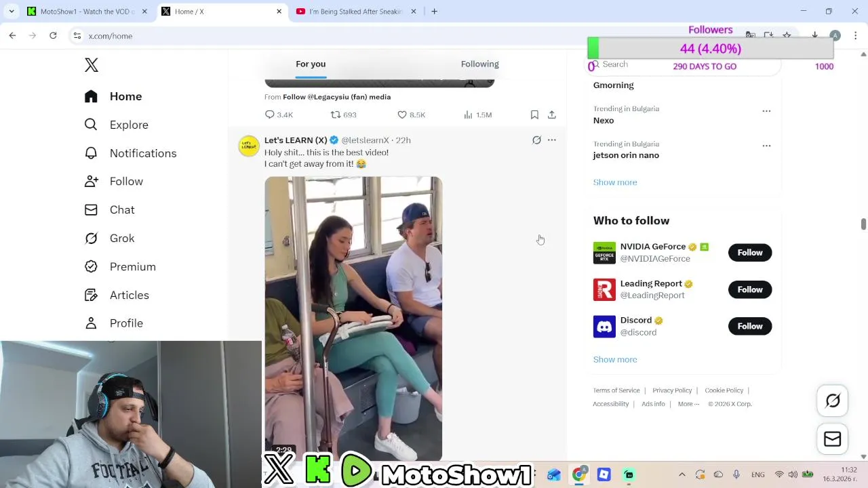Open taskbar volume control
Viewport: 868px width, 488px height.
793,474
